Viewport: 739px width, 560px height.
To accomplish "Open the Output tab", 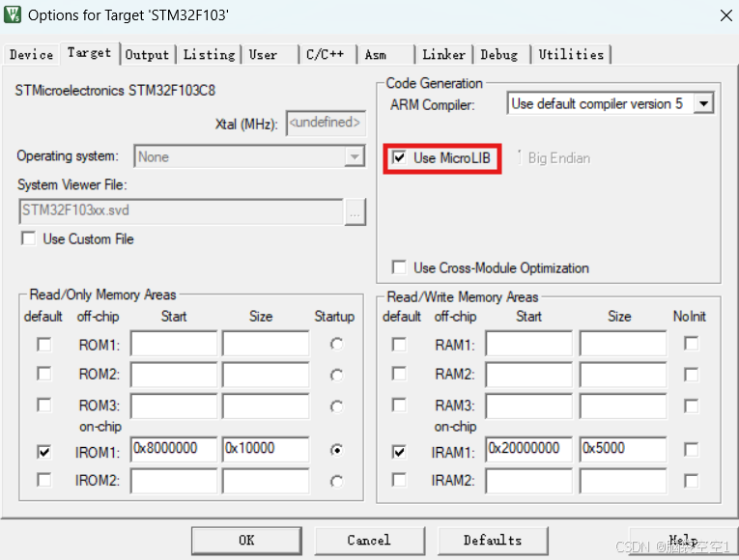I will click(147, 55).
